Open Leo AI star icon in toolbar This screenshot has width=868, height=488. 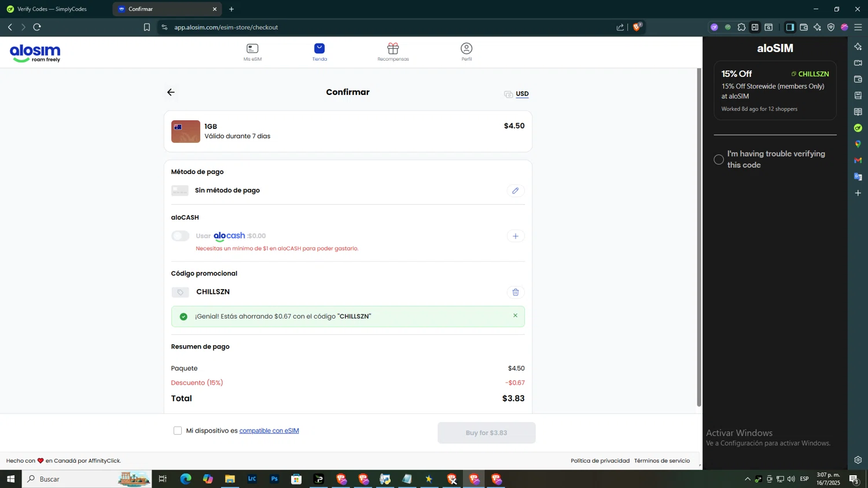pos(817,27)
